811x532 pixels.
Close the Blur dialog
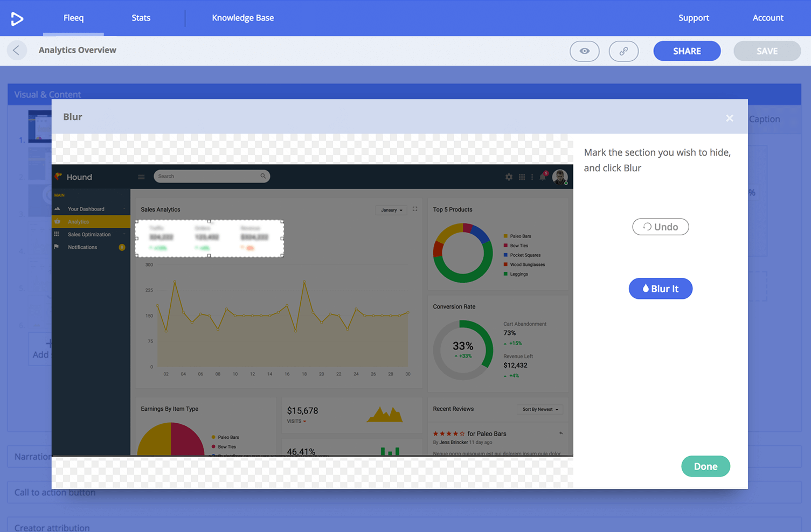pos(730,118)
